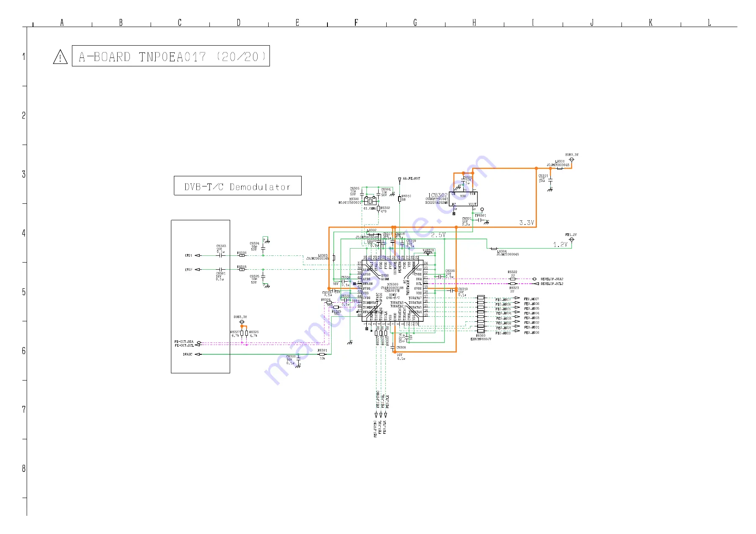Click the DEVELOP_SDA2 signal label
Image resolution: width=756 pixels, height=534 pixels.
[x=552, y=279]
